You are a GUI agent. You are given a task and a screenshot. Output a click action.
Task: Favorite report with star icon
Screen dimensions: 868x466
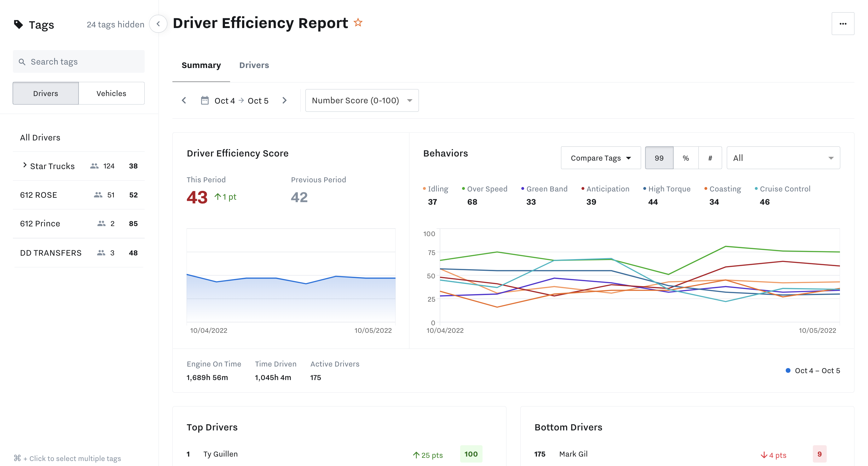click(358, 23)
